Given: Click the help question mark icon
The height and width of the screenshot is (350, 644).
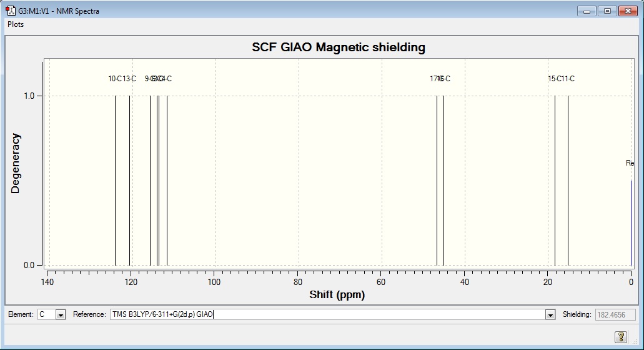Looking at the screenshot, I should (621, 337).
